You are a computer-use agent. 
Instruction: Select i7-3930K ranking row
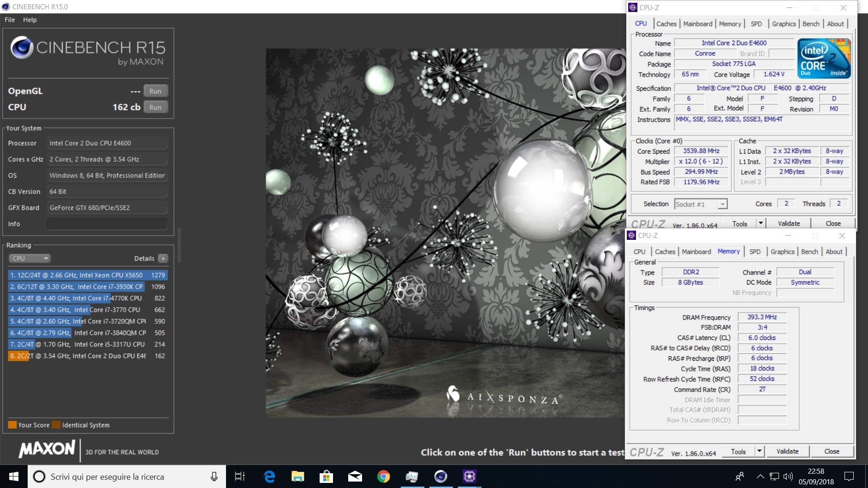point(88,286)
